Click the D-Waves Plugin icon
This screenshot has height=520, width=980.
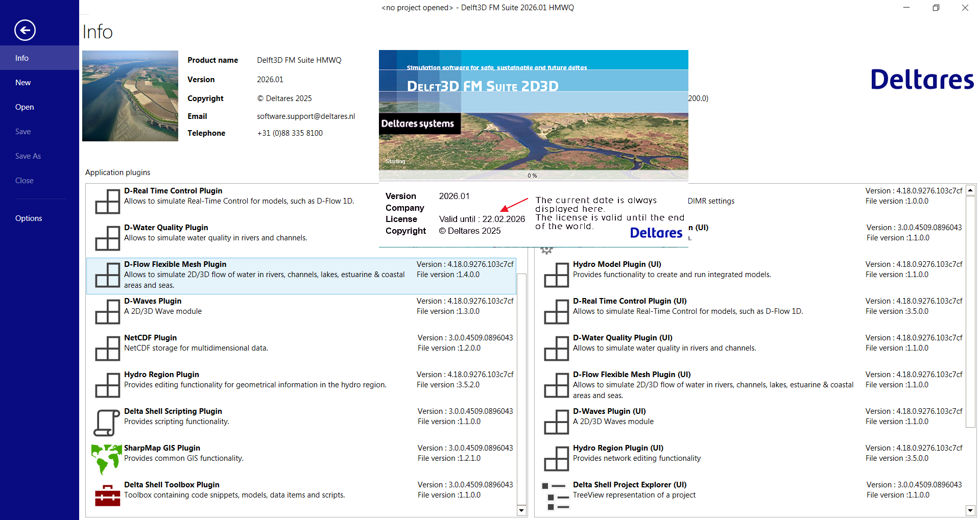coord(108,312)
